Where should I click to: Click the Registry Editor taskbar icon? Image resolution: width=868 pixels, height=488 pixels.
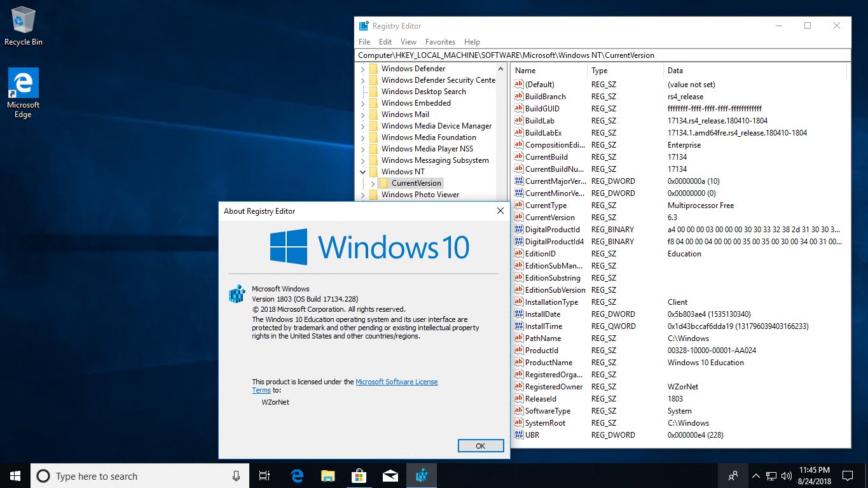point(422,475)
